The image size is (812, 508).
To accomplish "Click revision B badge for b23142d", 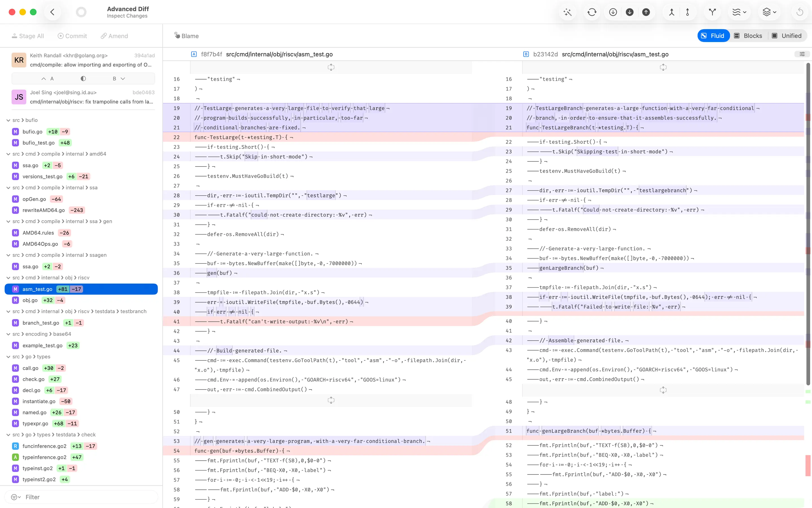I will click(526, 54).
